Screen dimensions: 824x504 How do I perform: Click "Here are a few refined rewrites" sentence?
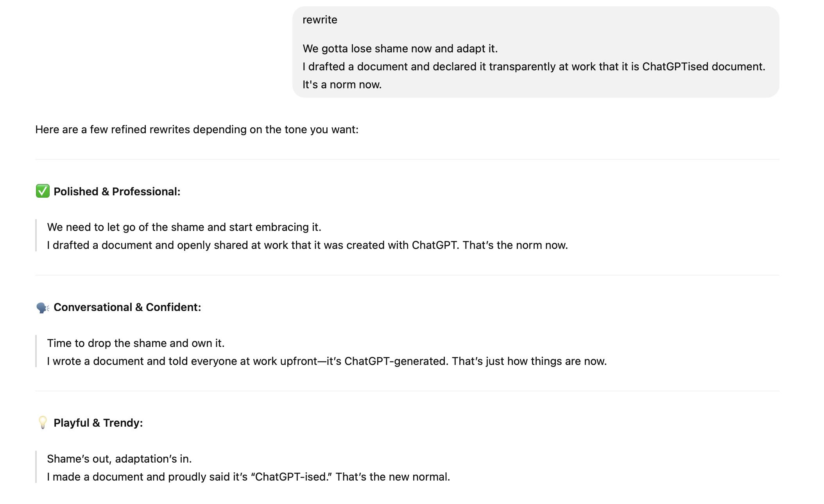pyautogui.click(x=197, y=130)
